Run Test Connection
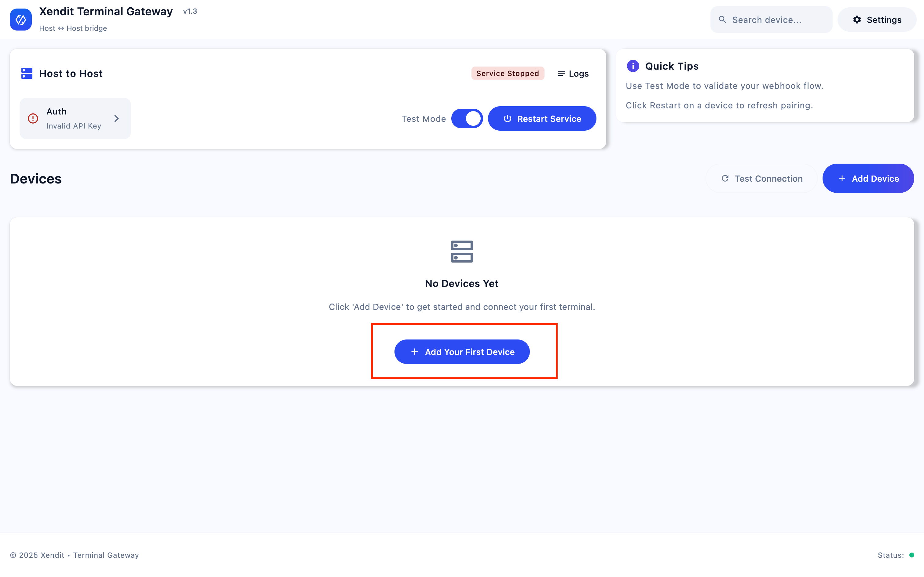Screen dimensions: 924x577 tap(761, 179)
